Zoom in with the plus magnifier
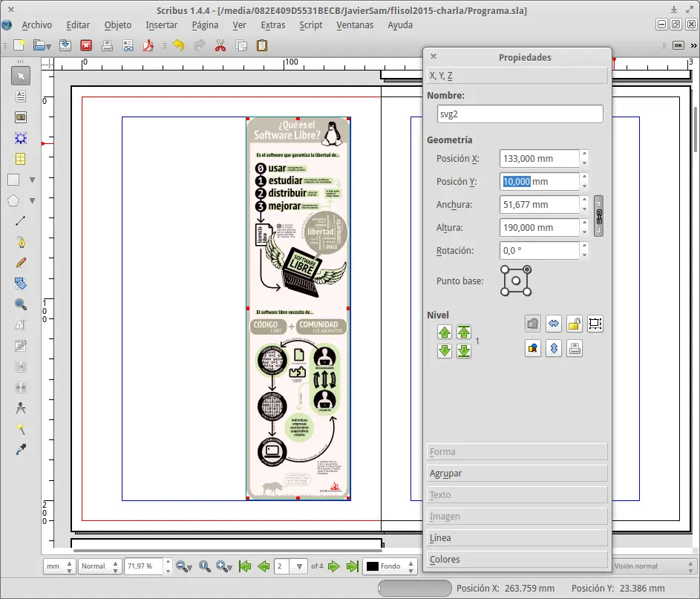Image resolution: width=700 pixels, height=599 pixels. point(223,566)
